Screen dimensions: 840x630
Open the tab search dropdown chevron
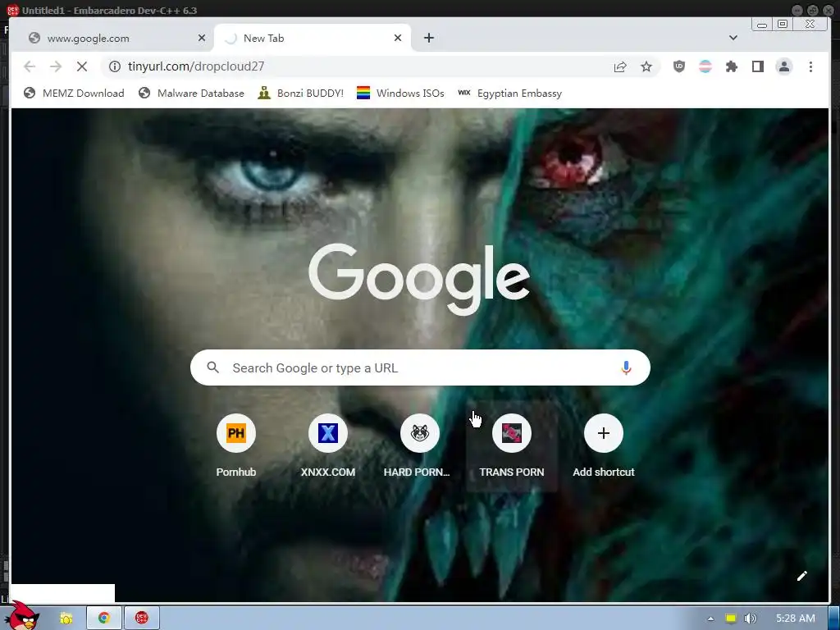[733, 38]
